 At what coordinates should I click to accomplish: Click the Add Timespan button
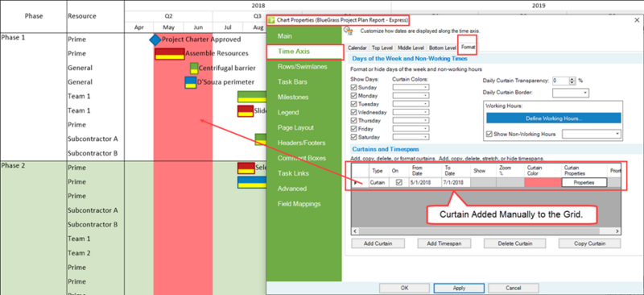point(444,243)
